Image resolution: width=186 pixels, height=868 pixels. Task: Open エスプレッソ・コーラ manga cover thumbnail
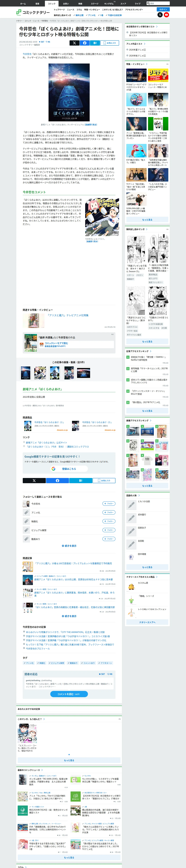(x=27, y=733)
